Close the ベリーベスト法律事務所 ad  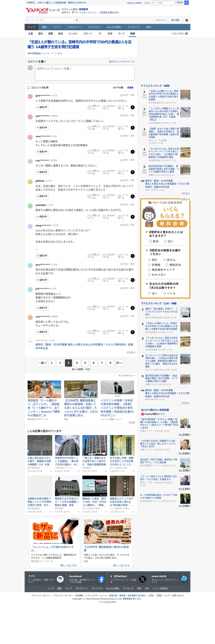click(189, 199)
